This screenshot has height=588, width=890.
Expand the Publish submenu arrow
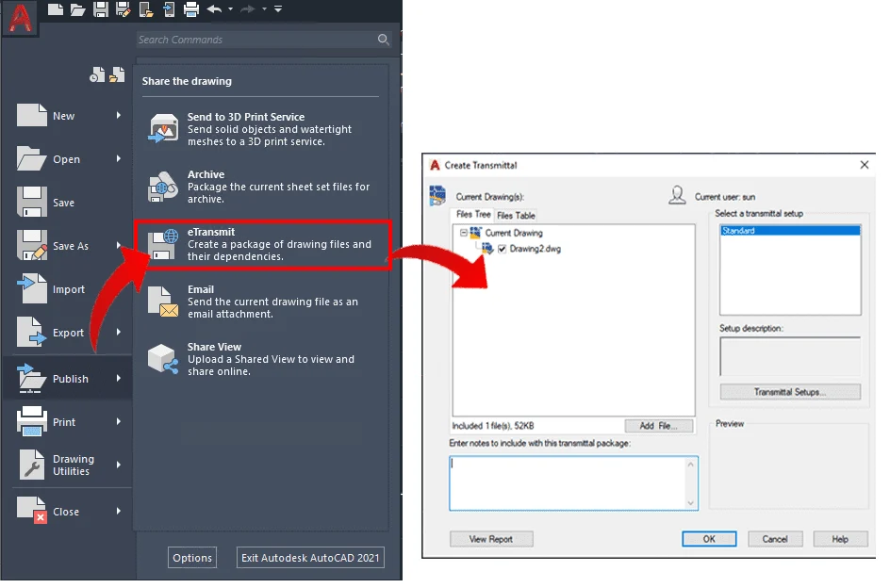click(119, 378)
